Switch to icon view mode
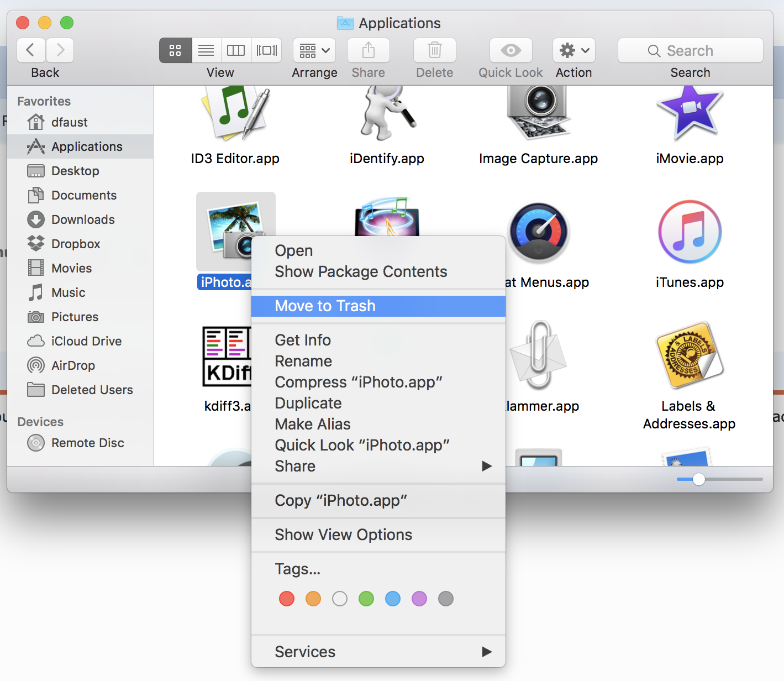 176,50
